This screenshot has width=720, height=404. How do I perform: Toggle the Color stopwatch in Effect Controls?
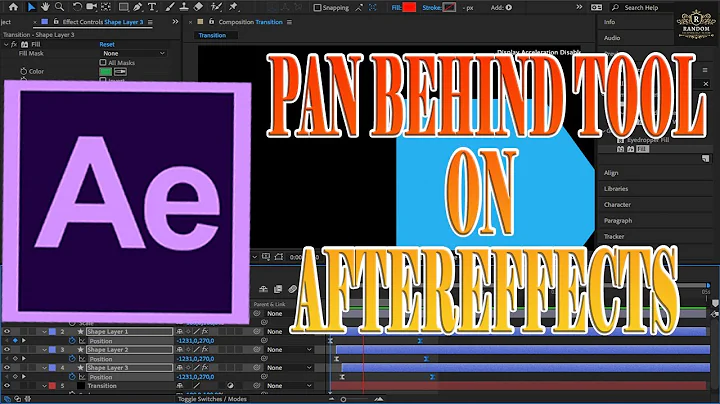[23, 71]
